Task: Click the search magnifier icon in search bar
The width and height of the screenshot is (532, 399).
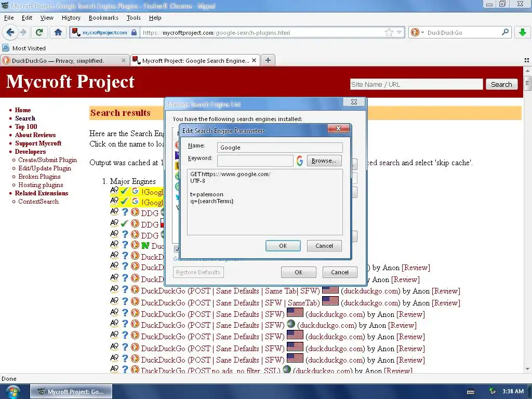Action: click(x=505, y=32)
